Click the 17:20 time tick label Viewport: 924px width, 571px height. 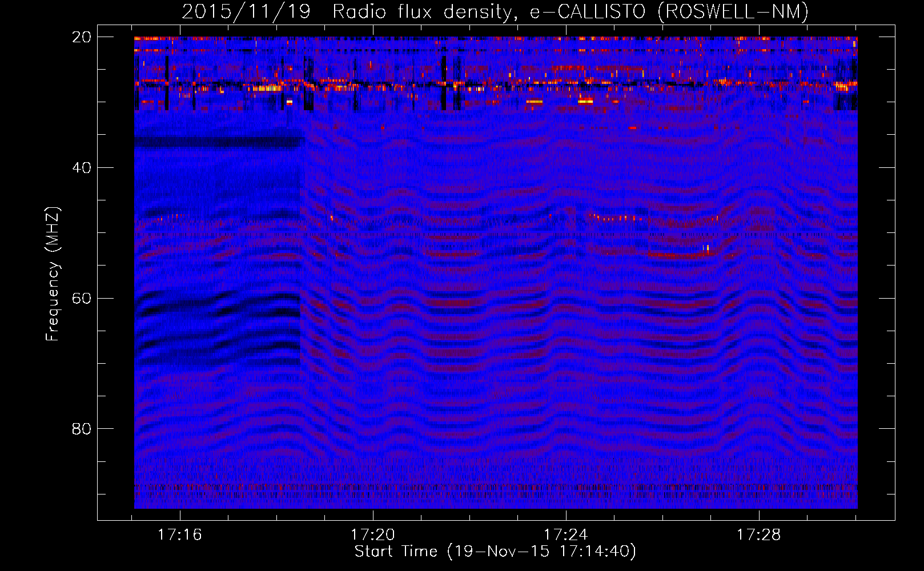point(373,535)
